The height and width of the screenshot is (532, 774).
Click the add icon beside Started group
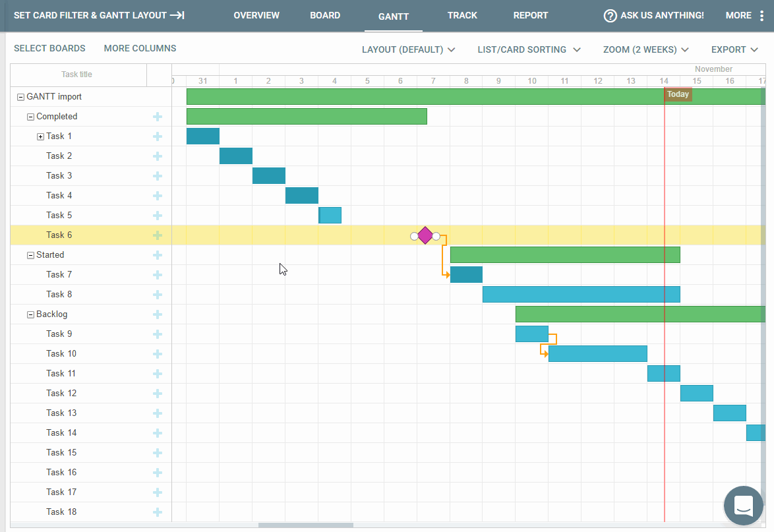coord(157,254)
